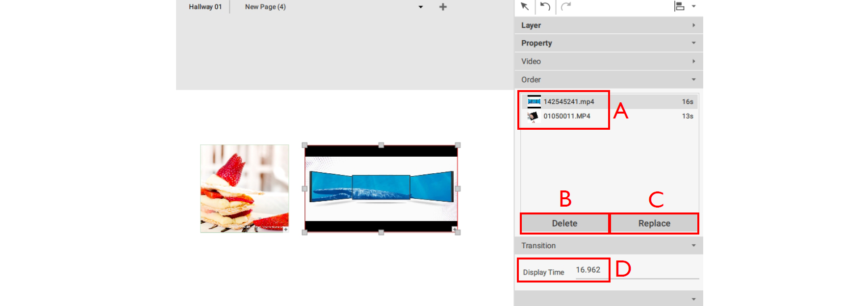Select the pointer arrow tool
This screenshot has width=868, height=306.
[525, 6]
